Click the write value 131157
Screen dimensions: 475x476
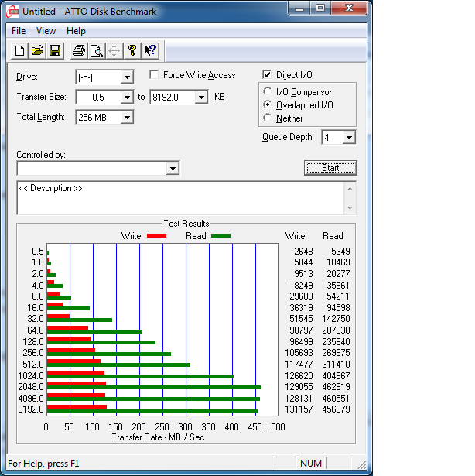pyautogui.click(x=299, y=409)
